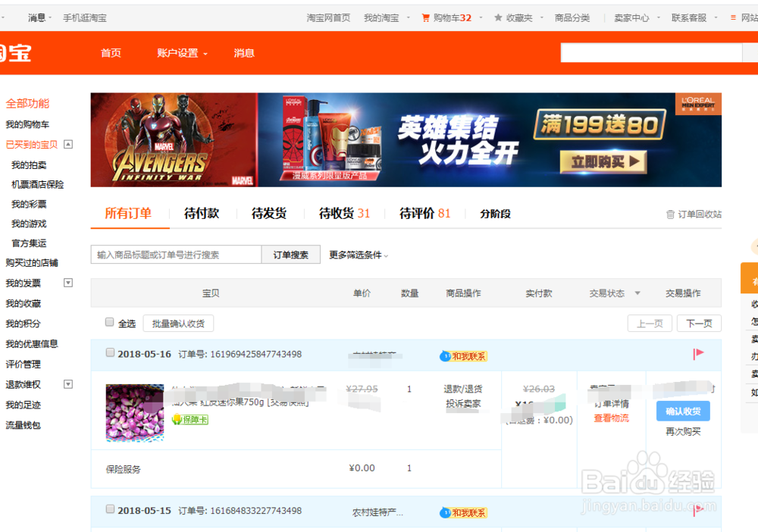Click the order search text field
Image resolution: width=758 pixels, height=532 pixels.
(176, 255)
